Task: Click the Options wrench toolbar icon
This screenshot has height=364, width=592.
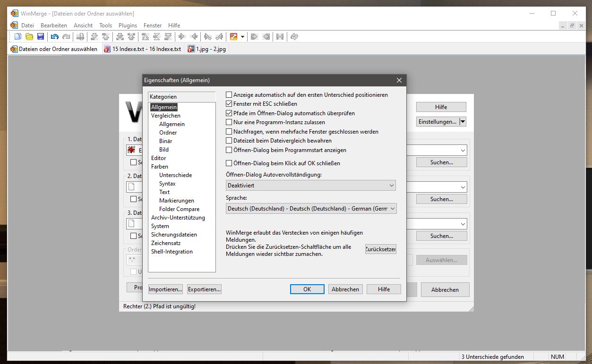Action: pos(233,37)
